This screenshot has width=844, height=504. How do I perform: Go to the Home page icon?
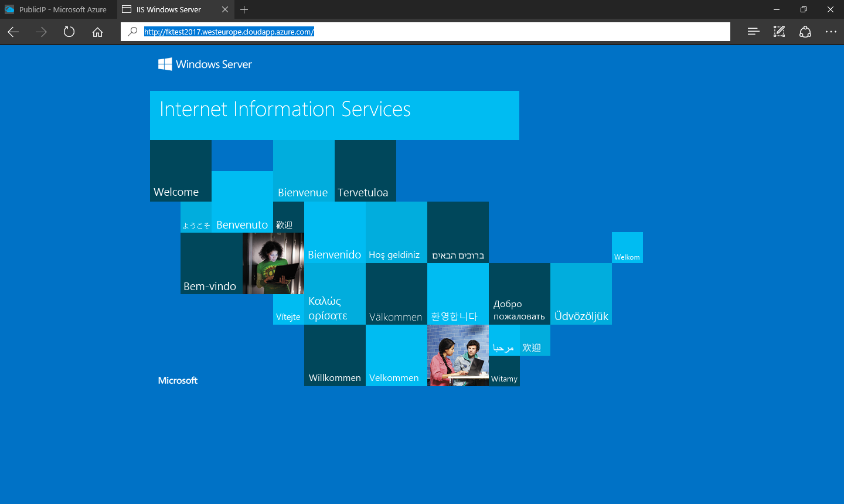tap(97, 32)
